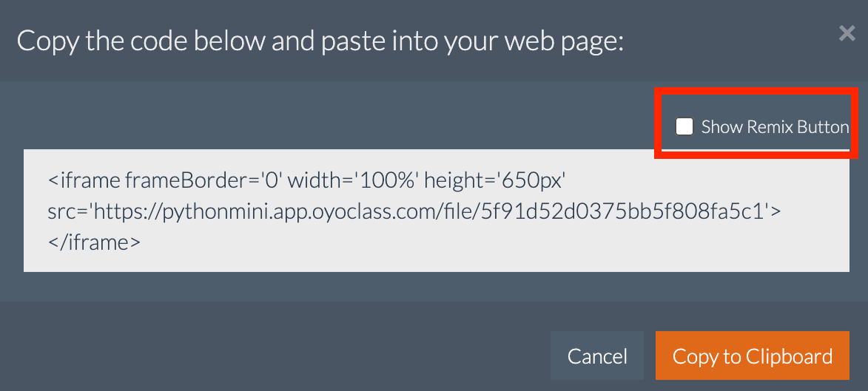Copy the iframe code via the orange button
This screenshot has width=868, height=391.
pyautogui.click(x=752, y=356)
